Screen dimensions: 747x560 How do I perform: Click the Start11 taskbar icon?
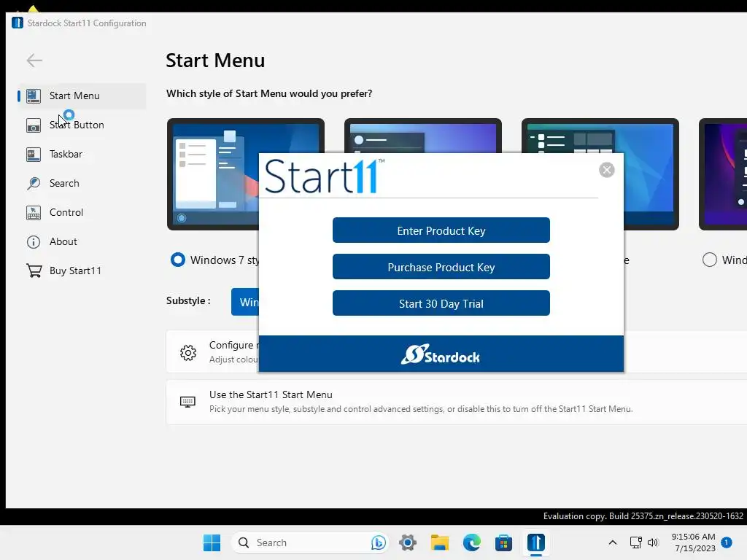pos(536,542)
